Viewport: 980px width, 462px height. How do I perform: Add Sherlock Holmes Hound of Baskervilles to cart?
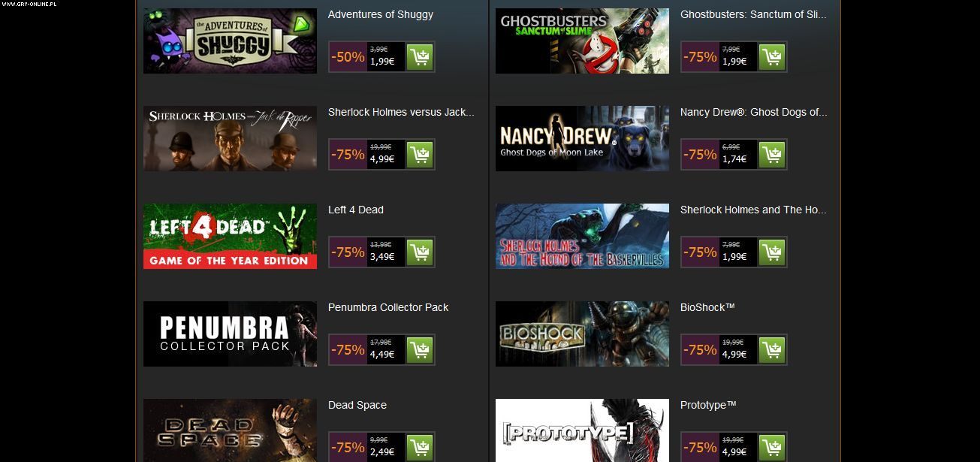click(772, 252)
